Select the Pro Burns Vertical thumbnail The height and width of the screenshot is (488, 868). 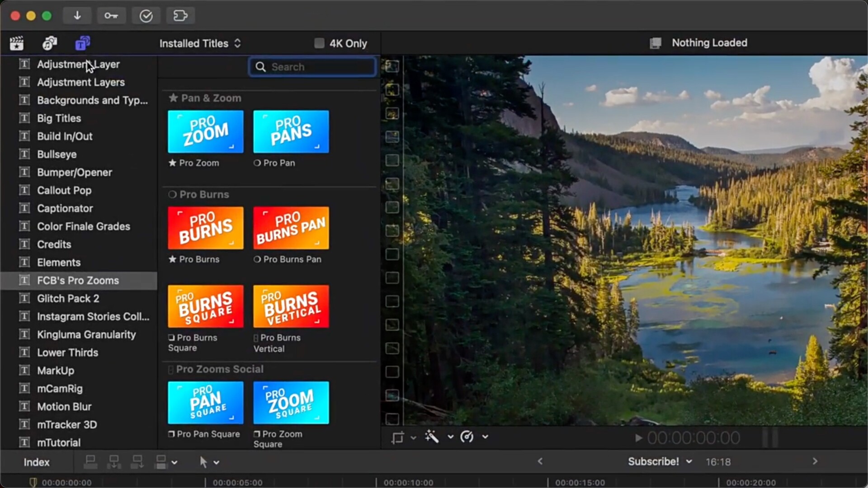point(291,306)
